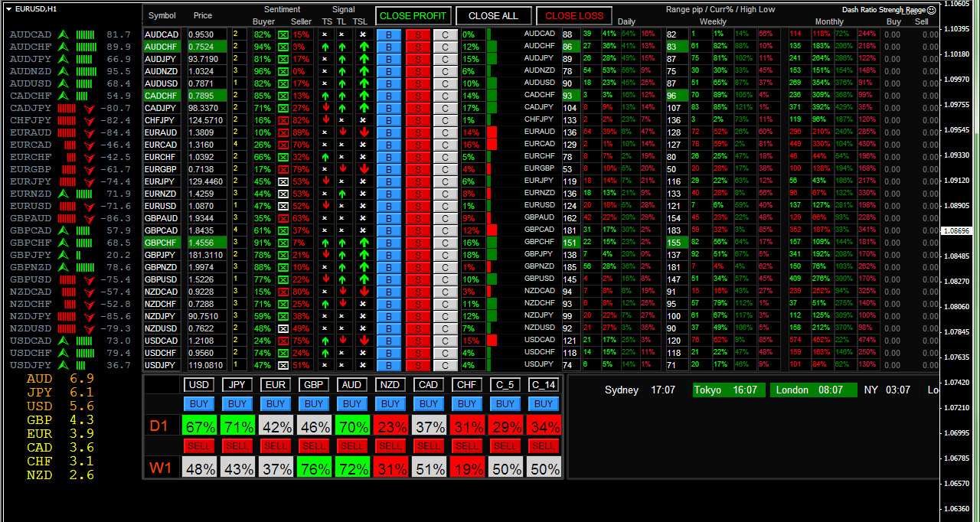
Task: Select the CAD currency label button
Action: click(x=429, y=384)
